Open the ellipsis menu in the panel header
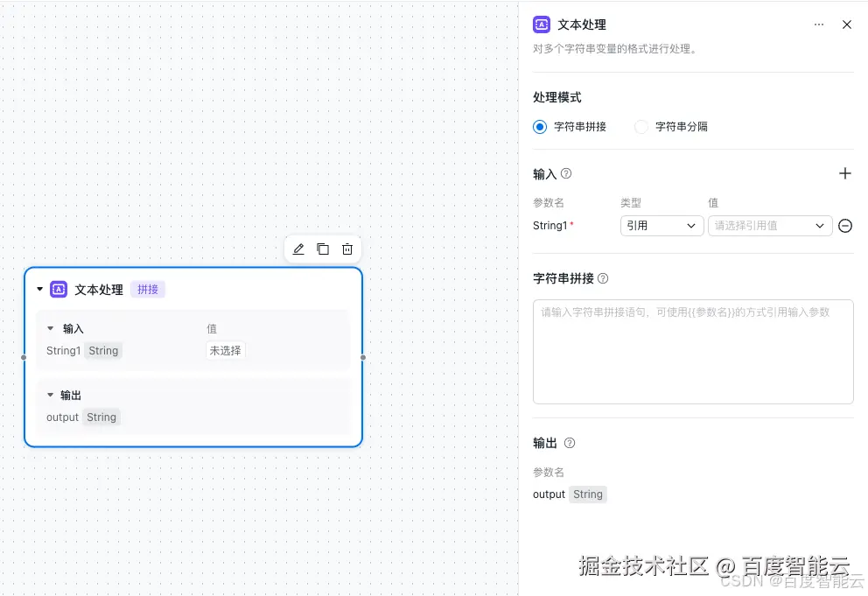 coord(819,25)
